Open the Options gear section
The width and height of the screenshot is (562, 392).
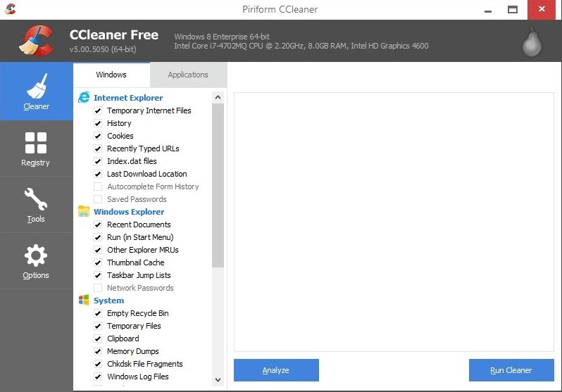point(36,261)
